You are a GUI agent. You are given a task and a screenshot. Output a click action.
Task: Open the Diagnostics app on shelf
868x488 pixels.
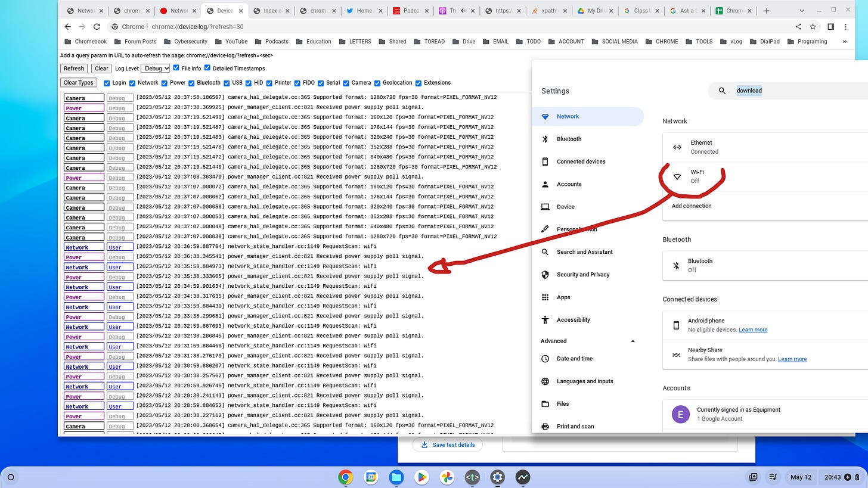(523, 477)
